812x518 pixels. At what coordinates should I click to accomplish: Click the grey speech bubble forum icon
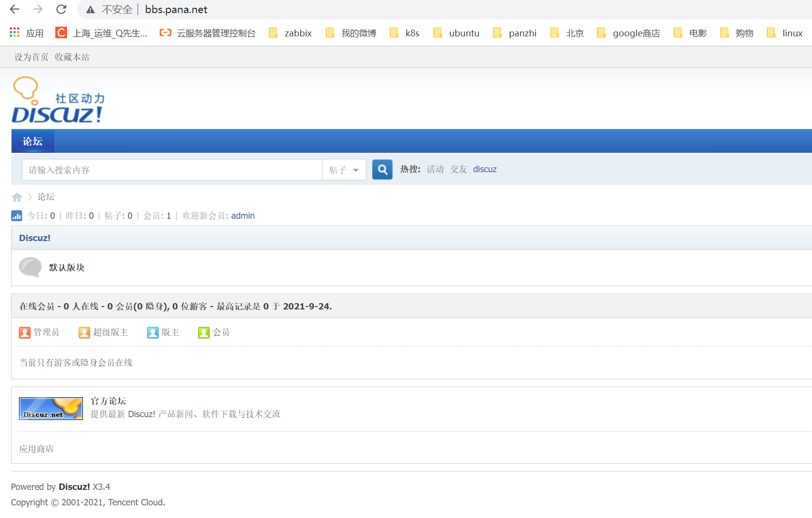pos(30,267)
